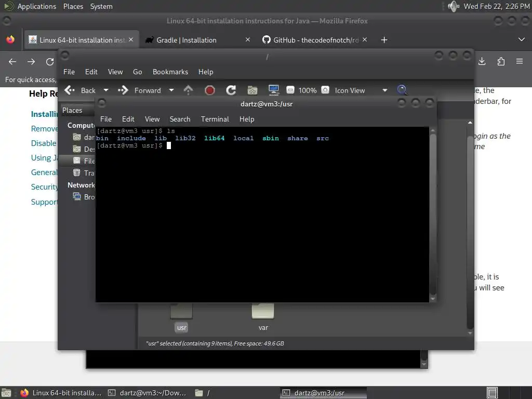Open Firefox downloads panel
Screen dimensions: 532x399
(482, 61)
